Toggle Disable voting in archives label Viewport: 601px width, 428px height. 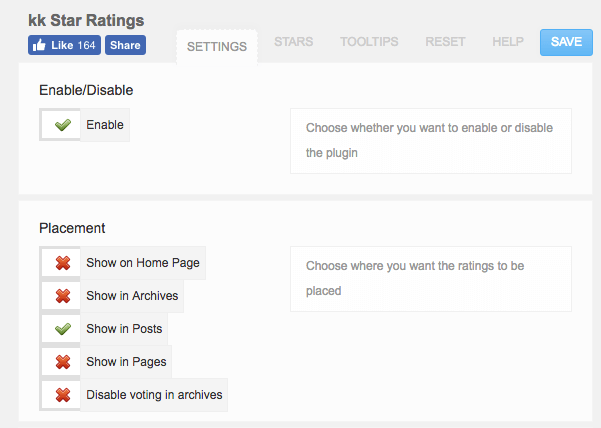point(154,395)
